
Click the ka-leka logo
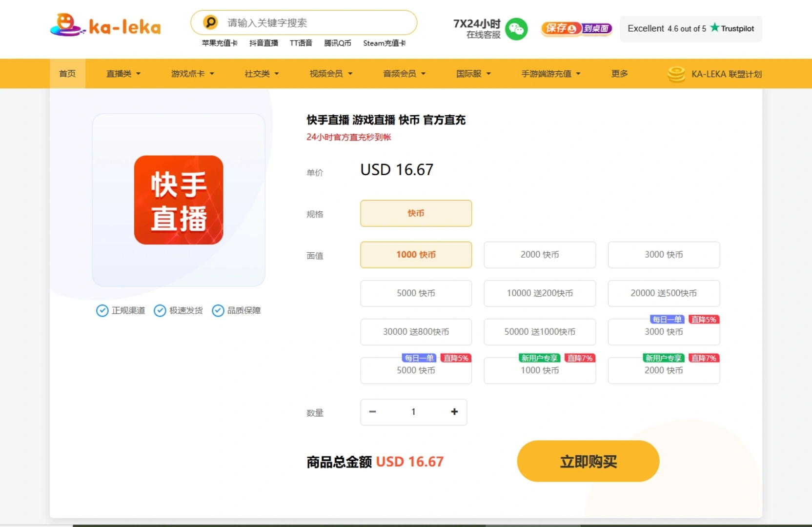tap(105, 25)
